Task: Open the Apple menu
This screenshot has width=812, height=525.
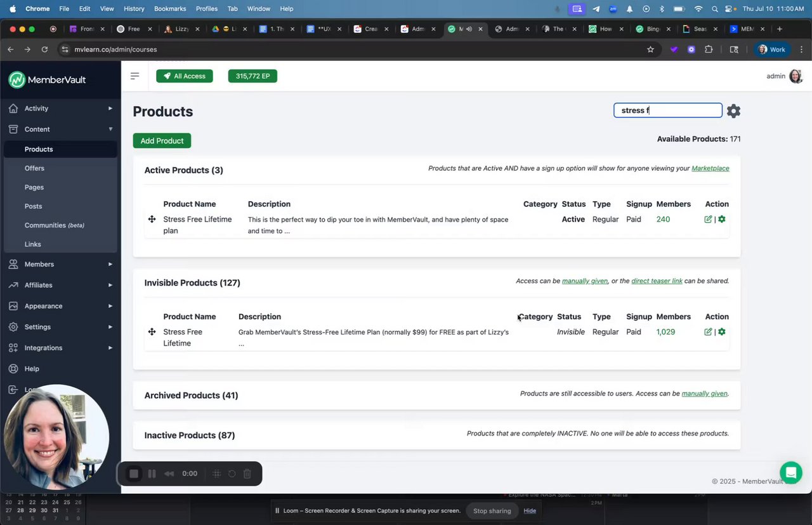Action: click(x=12, y=9)
